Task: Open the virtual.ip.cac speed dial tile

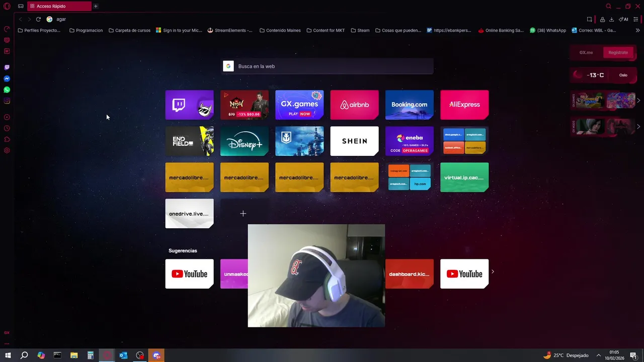Action: click(464, 177)
